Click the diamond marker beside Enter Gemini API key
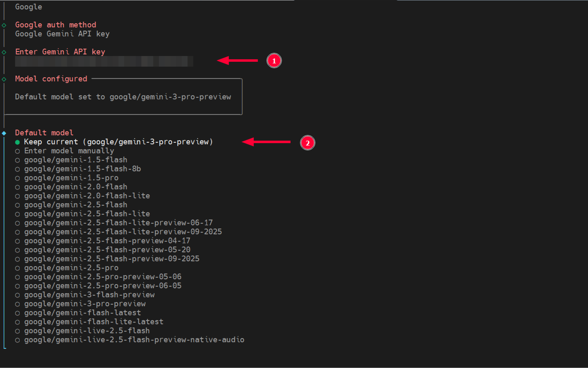 click(x=4, y=52)
